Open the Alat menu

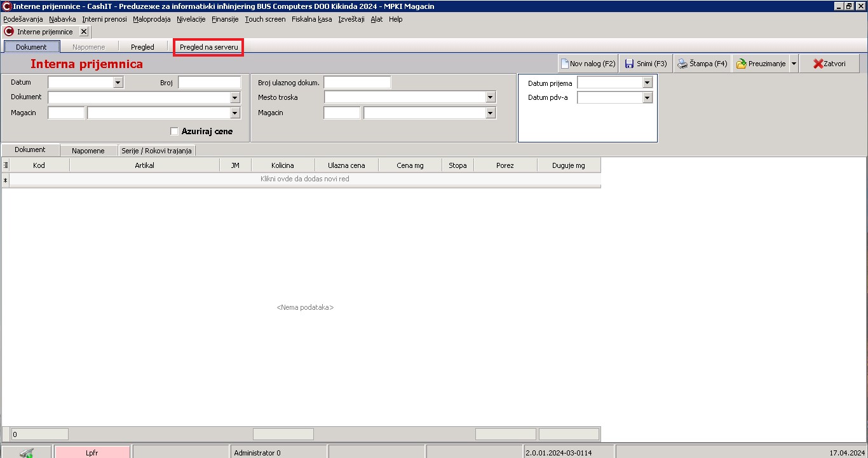point(377,19)
